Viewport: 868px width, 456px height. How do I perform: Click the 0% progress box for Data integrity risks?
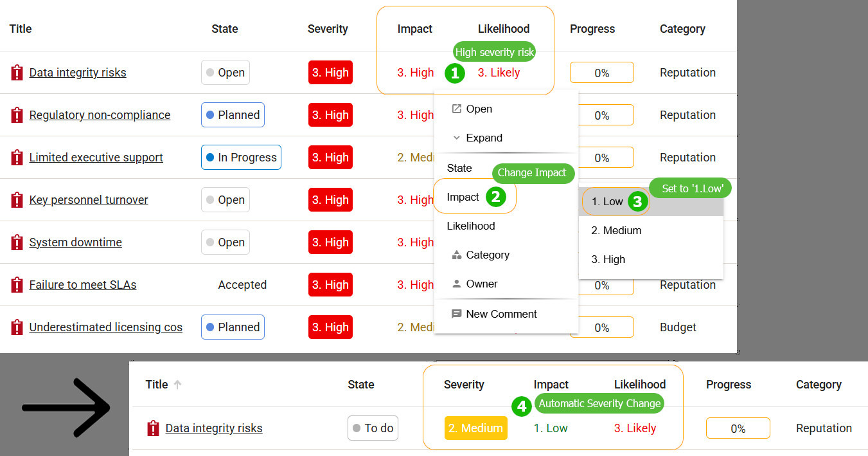[x=602, y=73]
